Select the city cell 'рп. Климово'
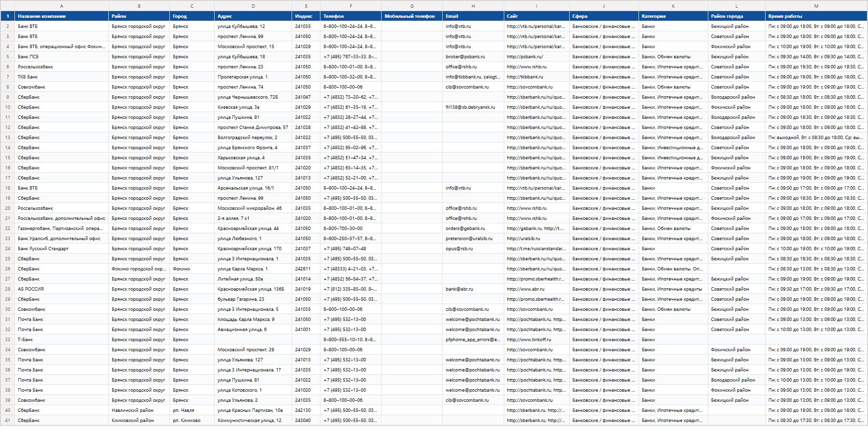868x434 pixels. click(x=192, y=421)
